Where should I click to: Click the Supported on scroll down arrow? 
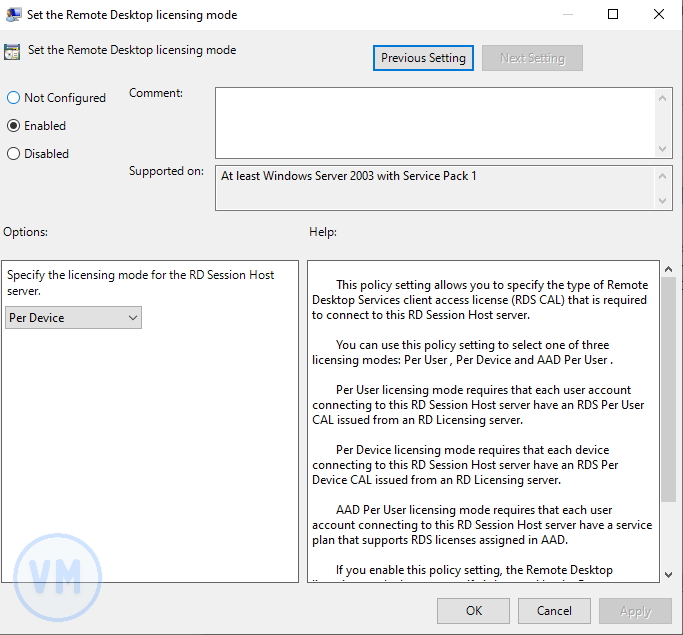pyautogui.click(x=664, y=200)
